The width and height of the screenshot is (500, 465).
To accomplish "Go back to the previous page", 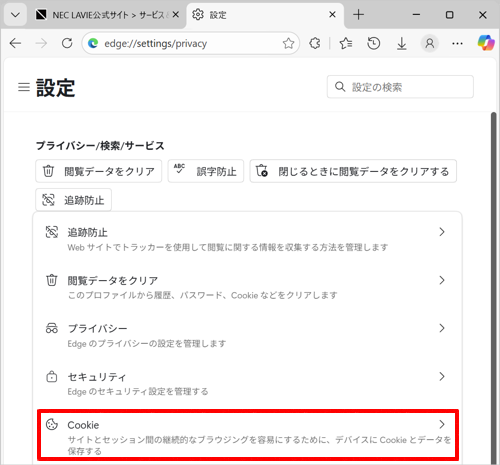I will tap(15, 43).
